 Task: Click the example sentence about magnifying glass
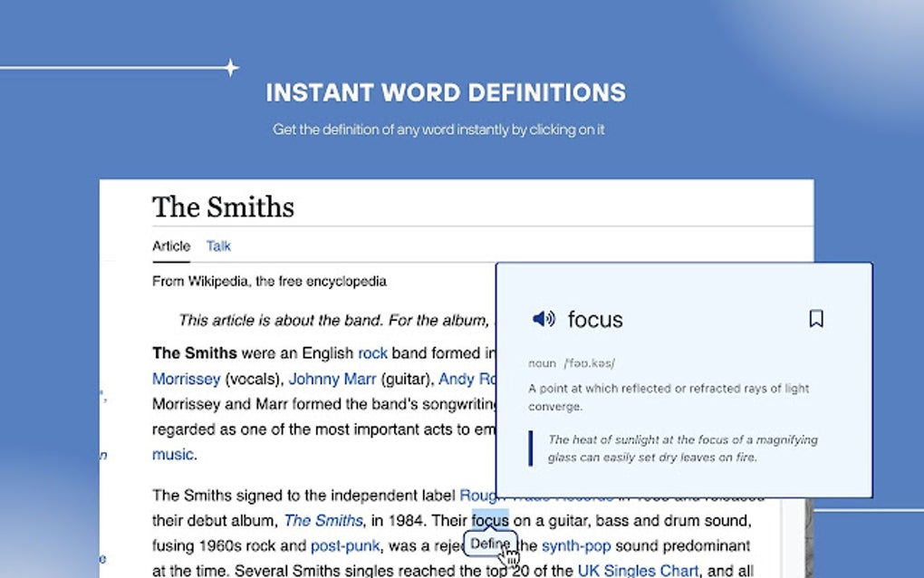click(682, 448)
